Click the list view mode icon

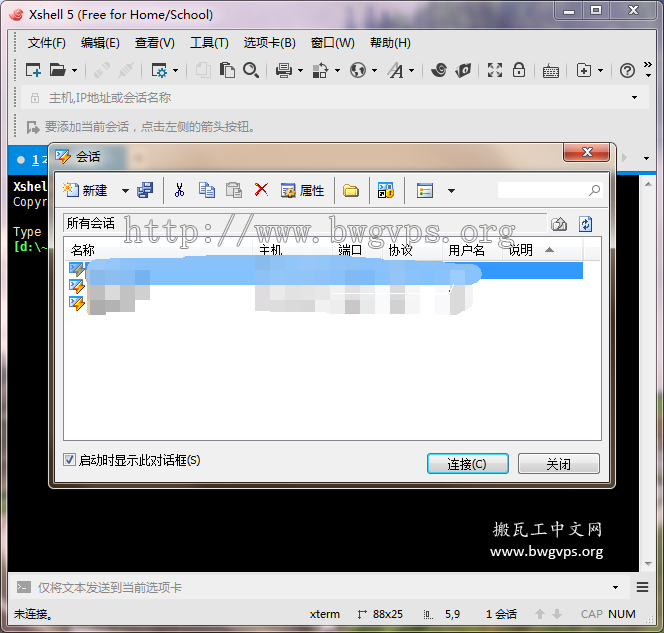[x=425, y=191]
